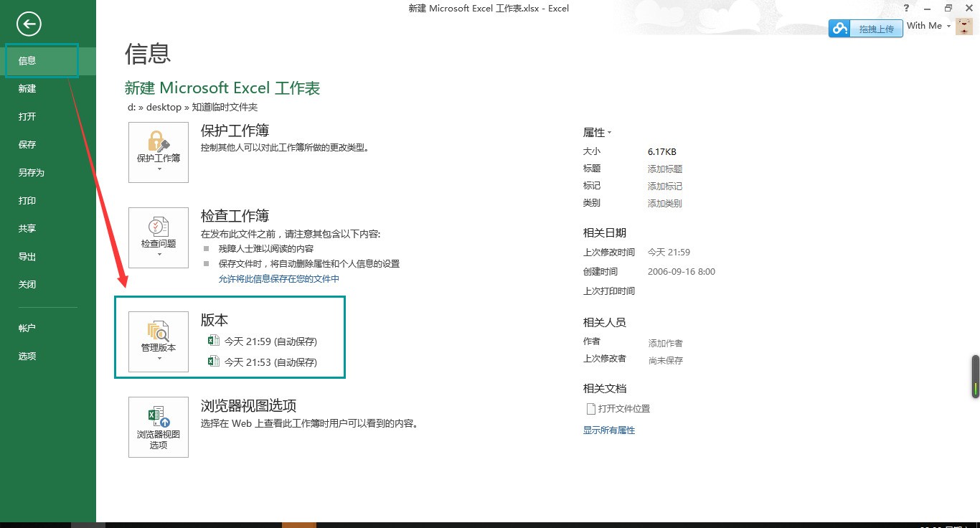Click the 浏览器视图选项 icon
980x528 pixels.
point(158,428)
